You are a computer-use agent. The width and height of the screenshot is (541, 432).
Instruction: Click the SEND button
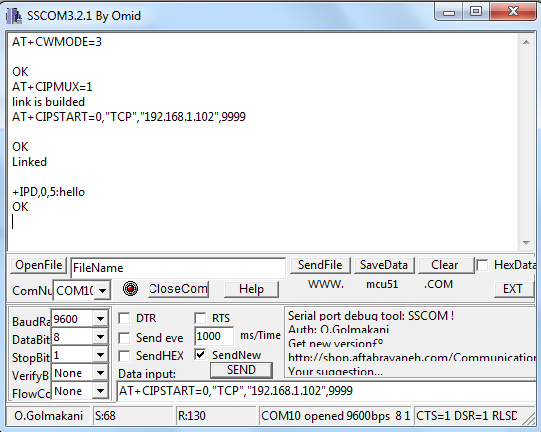pyautogui.click(x=241, y=370)
